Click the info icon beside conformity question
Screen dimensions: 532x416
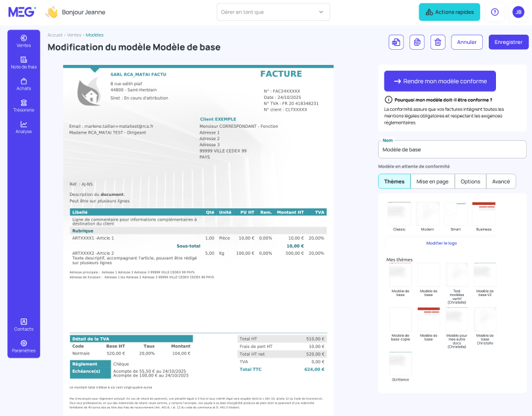388,100
